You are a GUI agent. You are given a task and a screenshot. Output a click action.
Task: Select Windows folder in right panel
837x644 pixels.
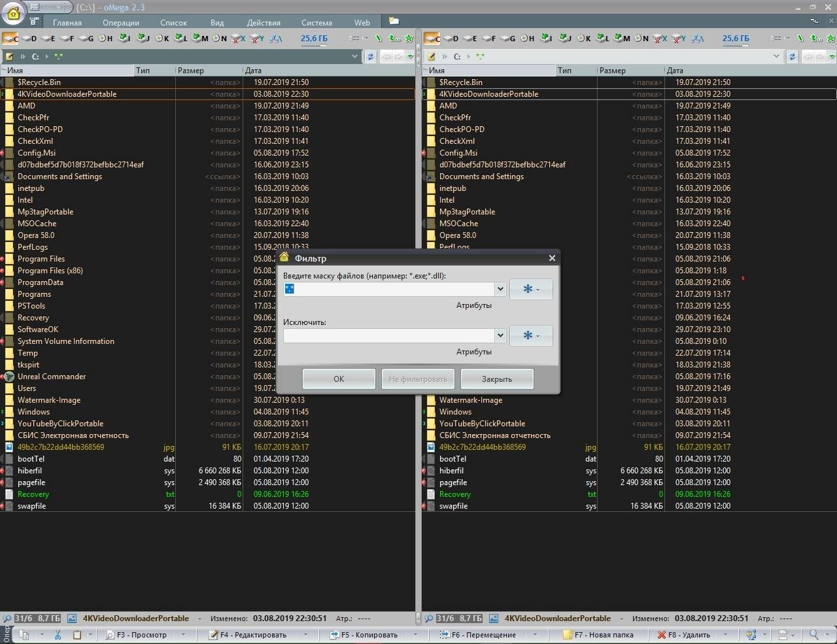pyautogui.click(x=455, y=412)
